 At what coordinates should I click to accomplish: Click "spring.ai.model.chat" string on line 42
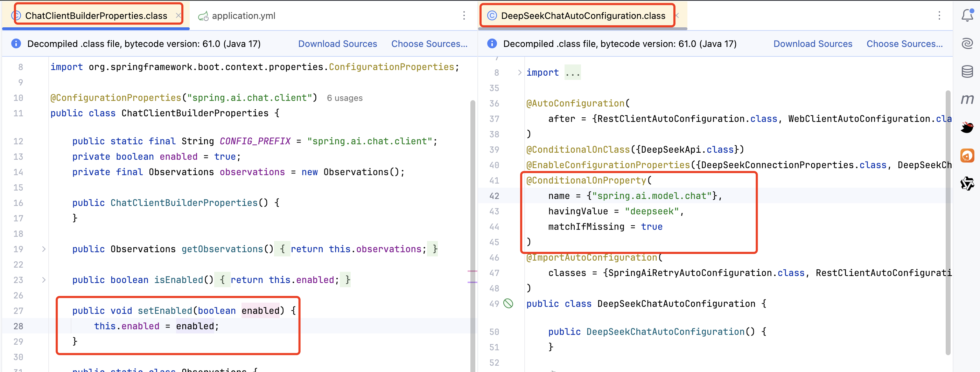tap(652, 196)
